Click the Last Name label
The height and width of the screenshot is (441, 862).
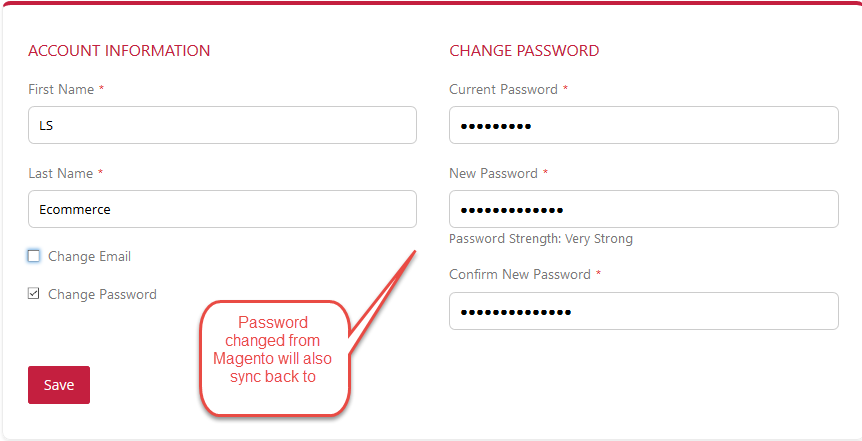(x=60, y=173)
